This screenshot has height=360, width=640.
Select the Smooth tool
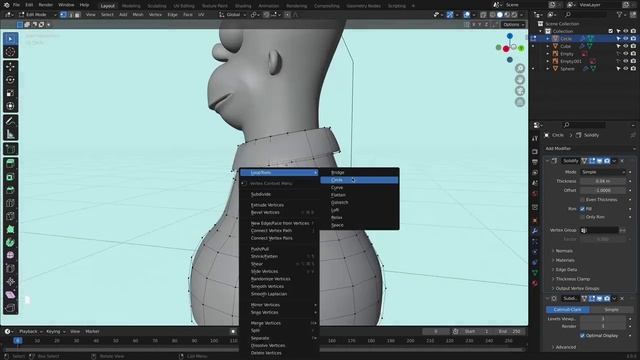tap(10, 256)
